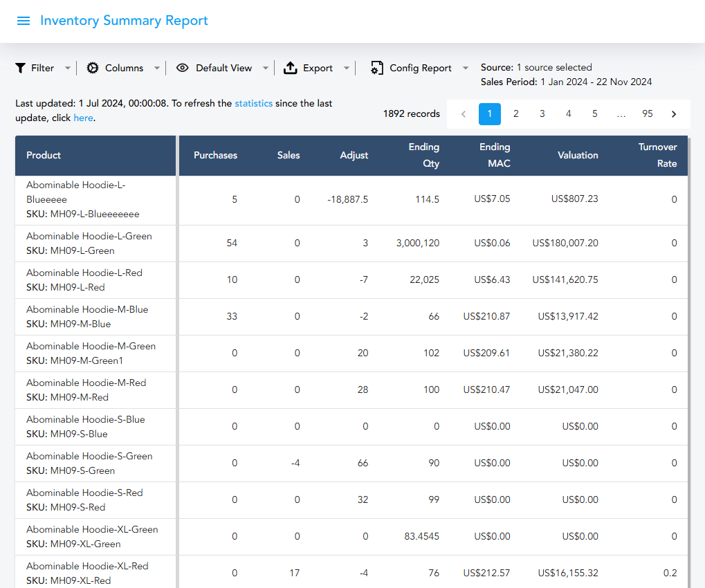Expand the Config Report dropdown arrow

[466, 68]
